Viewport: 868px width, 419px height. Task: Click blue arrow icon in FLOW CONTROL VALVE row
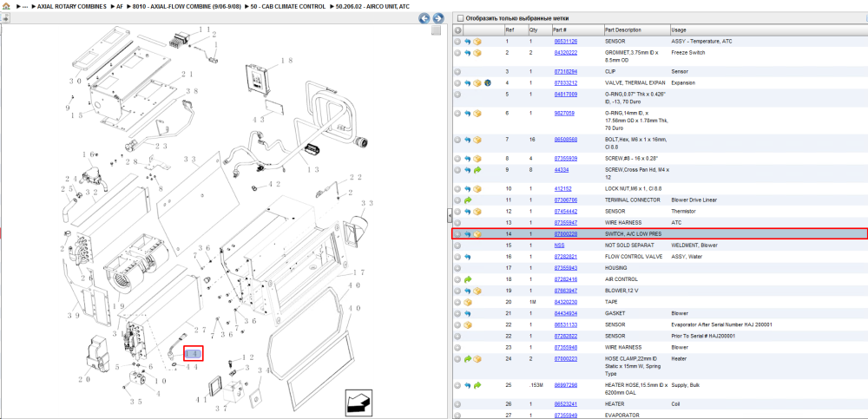(467, 257)
